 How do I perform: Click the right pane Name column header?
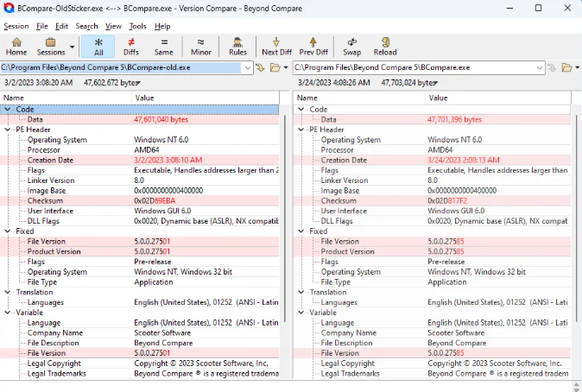click(359, 98)
